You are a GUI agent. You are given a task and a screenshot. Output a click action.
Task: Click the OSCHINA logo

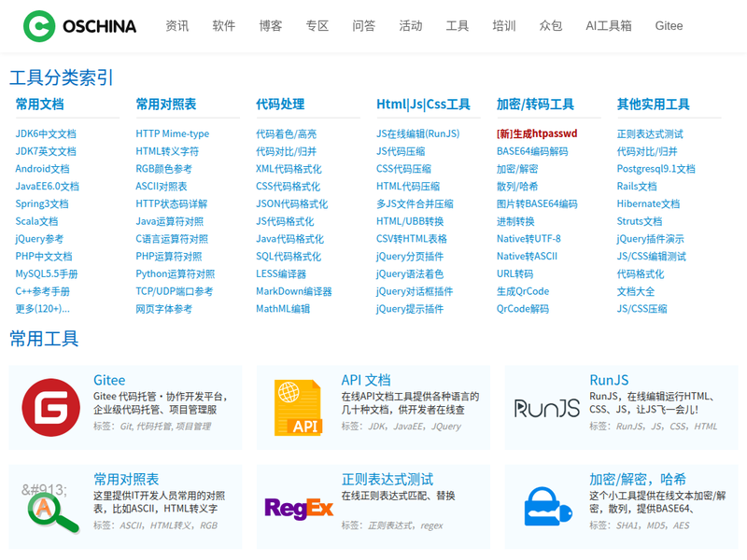tap(79, 26)
